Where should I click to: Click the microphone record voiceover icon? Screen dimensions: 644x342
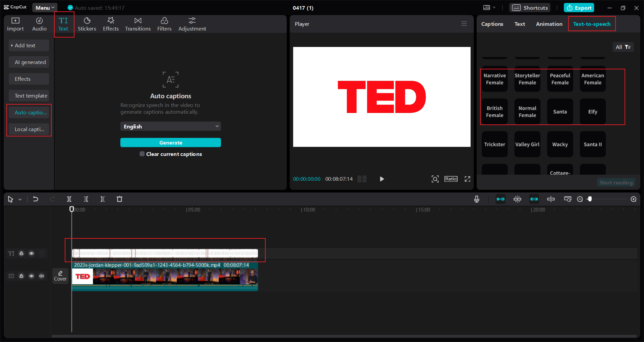pyautogui.click(x=477, y=199)
